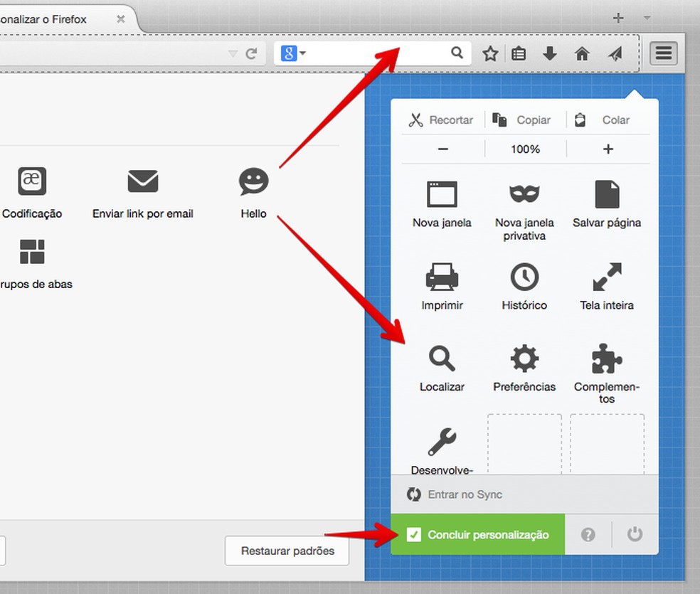Click the Imprimir printer icon
Screen dimensions: 700x594
click(x=442, y=277)
